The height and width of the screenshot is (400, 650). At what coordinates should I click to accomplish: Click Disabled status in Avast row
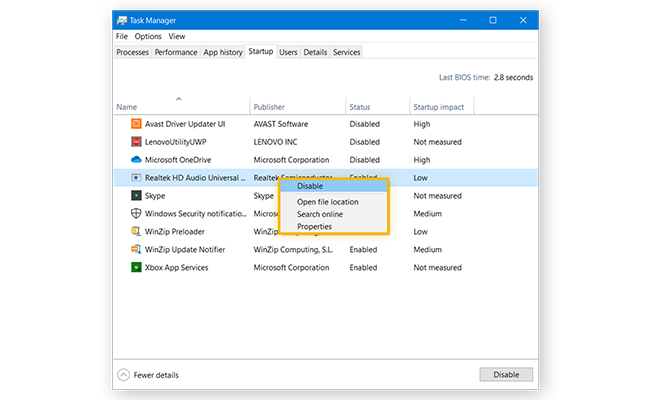(x=364, y=124)
